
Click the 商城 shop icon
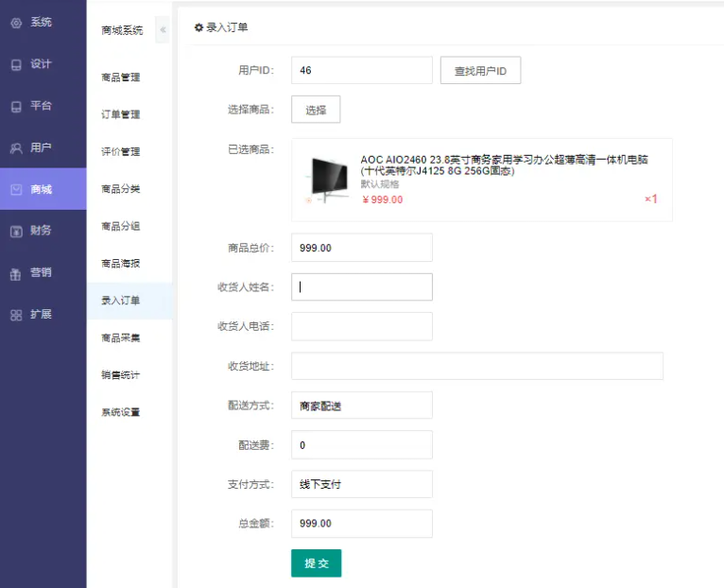click(x=16, y=189)
